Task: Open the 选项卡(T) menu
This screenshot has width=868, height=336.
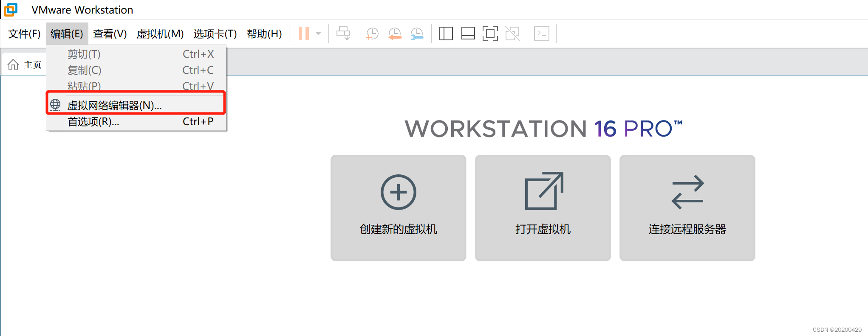Action: click(215, 34)
